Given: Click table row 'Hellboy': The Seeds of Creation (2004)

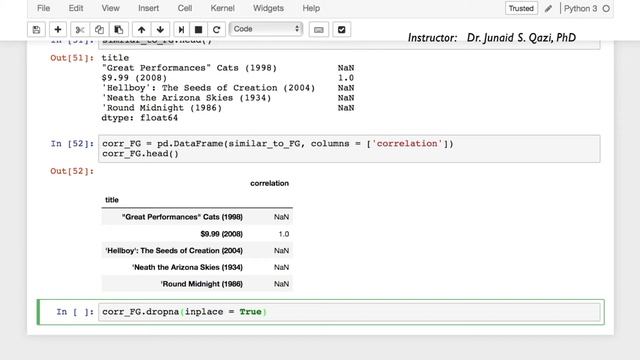Looking at the screenshot, I should click(197, 251).
